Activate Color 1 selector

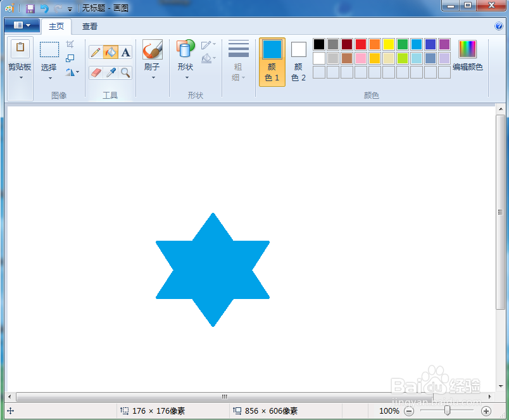pos(272,61)
